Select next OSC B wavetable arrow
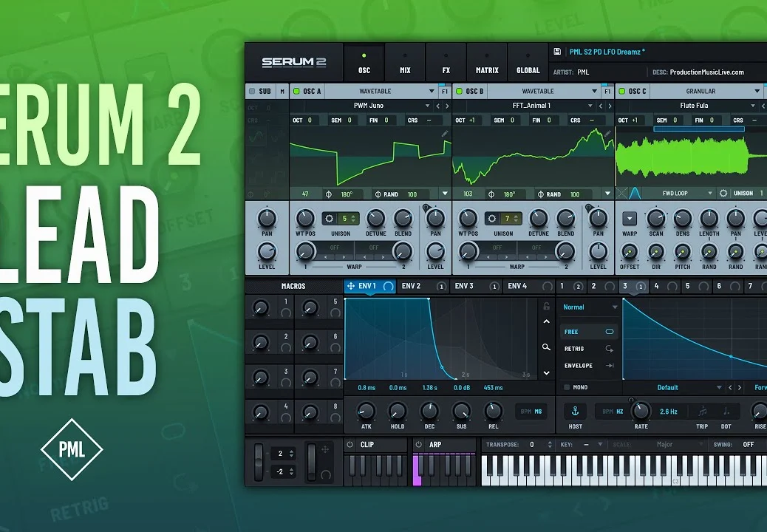Screen dimensions: 767x532 pos(610,106)
